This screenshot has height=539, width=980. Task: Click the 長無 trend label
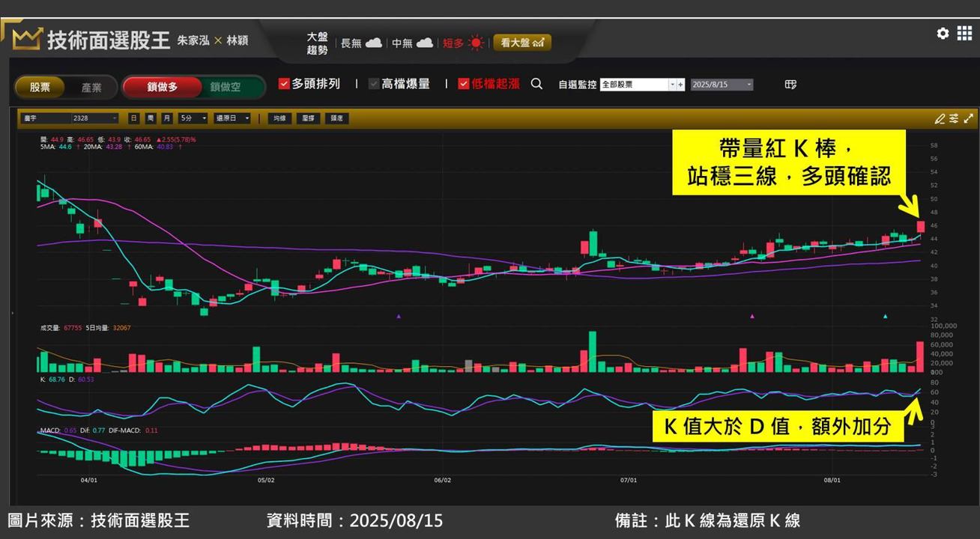351,43
